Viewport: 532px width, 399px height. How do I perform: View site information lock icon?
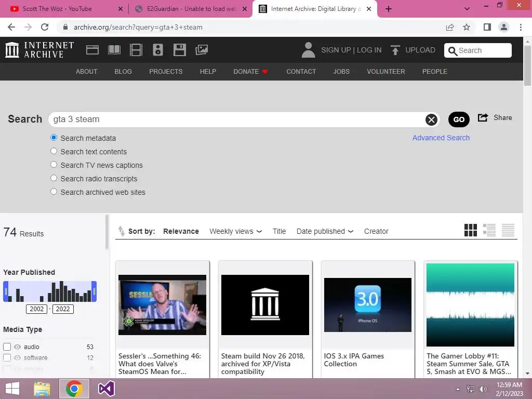(x=65, y=27)
